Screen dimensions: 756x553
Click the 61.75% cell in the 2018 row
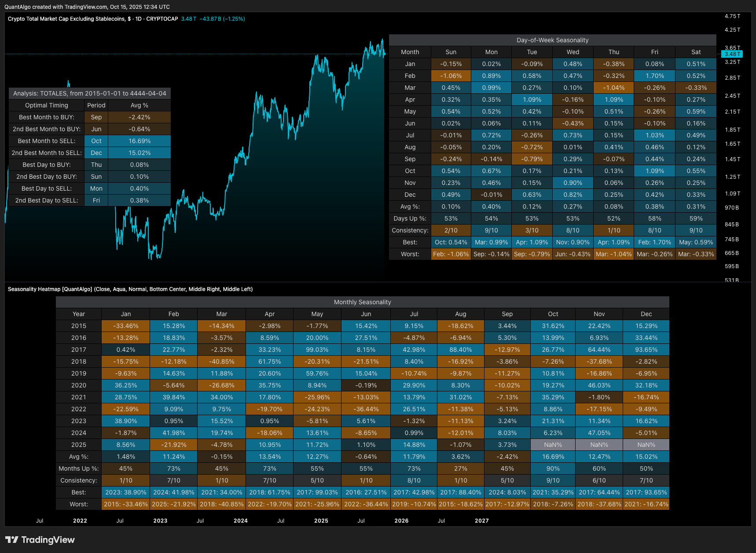click(x=270, y=361)
